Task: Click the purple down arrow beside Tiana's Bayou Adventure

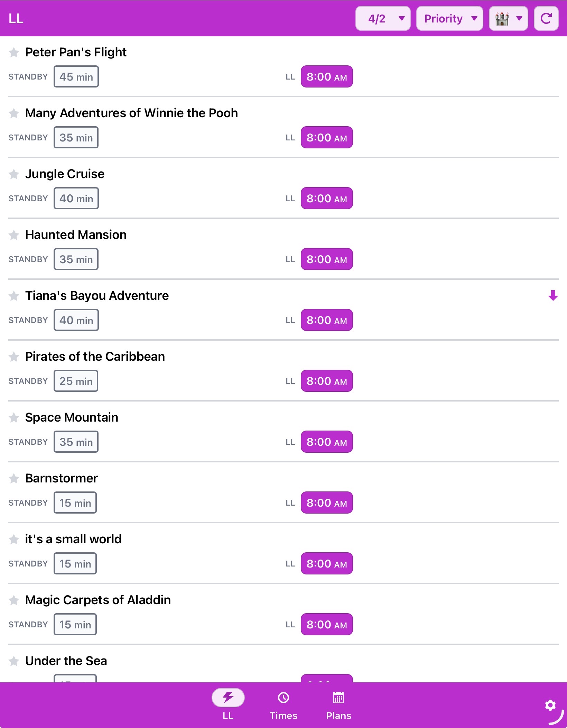Action: pyautogui.click(x=553, y=295)
